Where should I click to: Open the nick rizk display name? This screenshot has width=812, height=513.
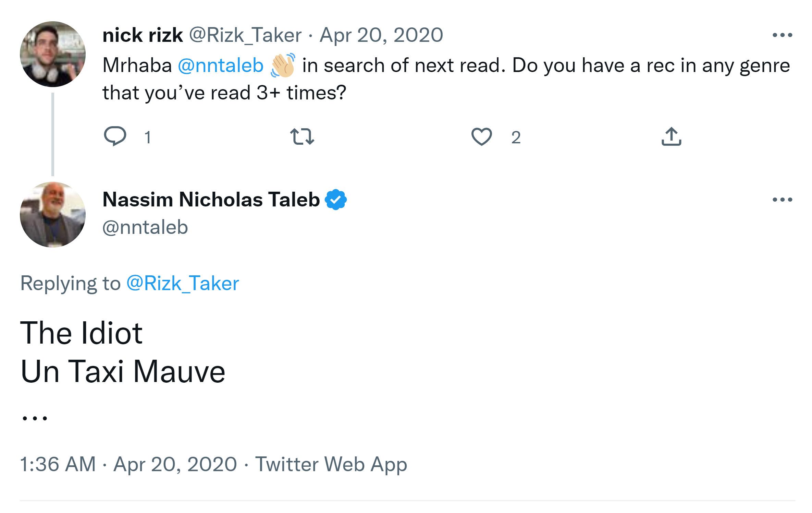pyautogui.click(x=143, y=35)
